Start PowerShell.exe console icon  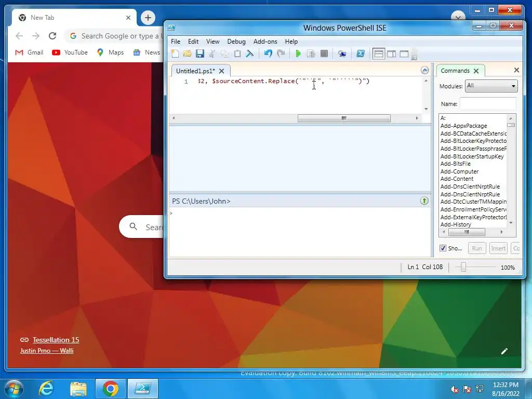coord(361,54)
